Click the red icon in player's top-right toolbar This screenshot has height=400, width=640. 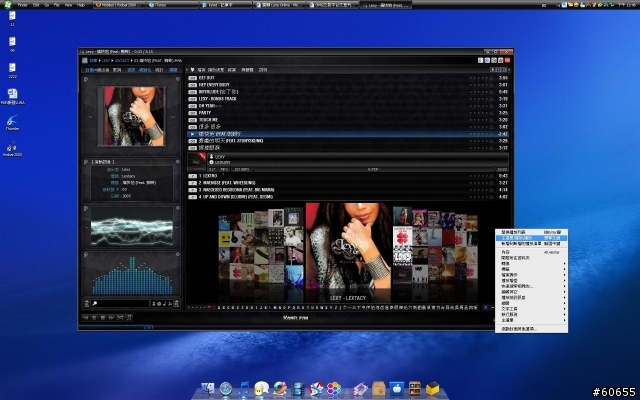tap(507, 60)
